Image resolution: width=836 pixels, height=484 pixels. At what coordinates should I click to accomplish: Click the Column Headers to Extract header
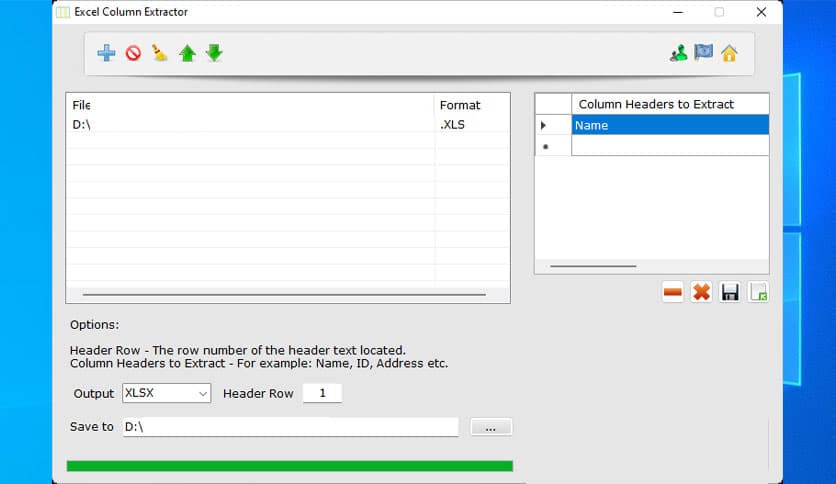[x=670, y=104]
